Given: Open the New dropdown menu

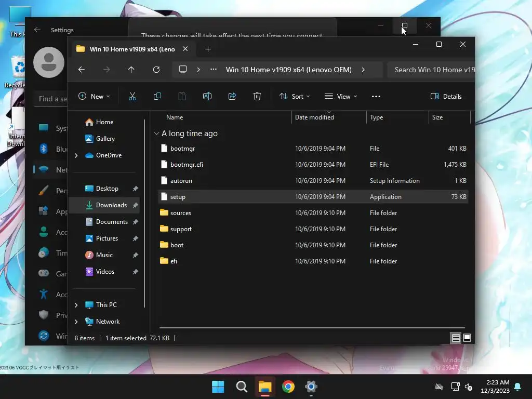Looking at the screenshot, I should coord(94,96).
